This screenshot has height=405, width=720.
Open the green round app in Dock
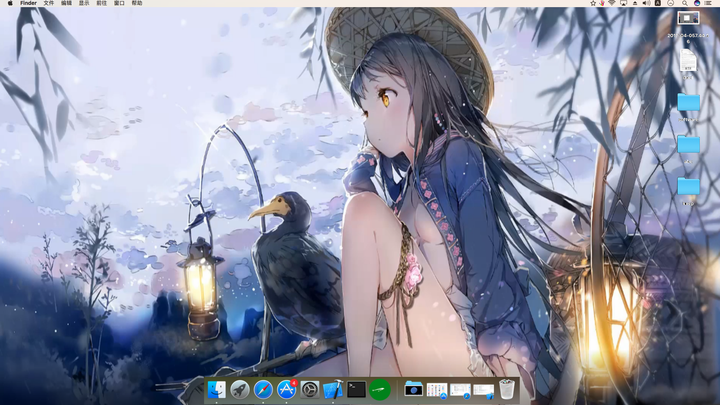[380, 390]
